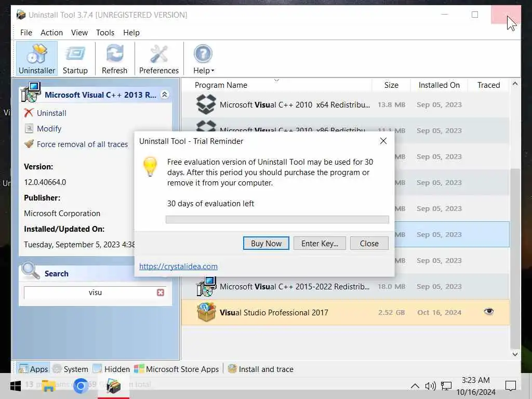Image resolution: width=532 pixels, height=399 pixels.
Task: Clear the search text with red X
Action: (161, 292)
